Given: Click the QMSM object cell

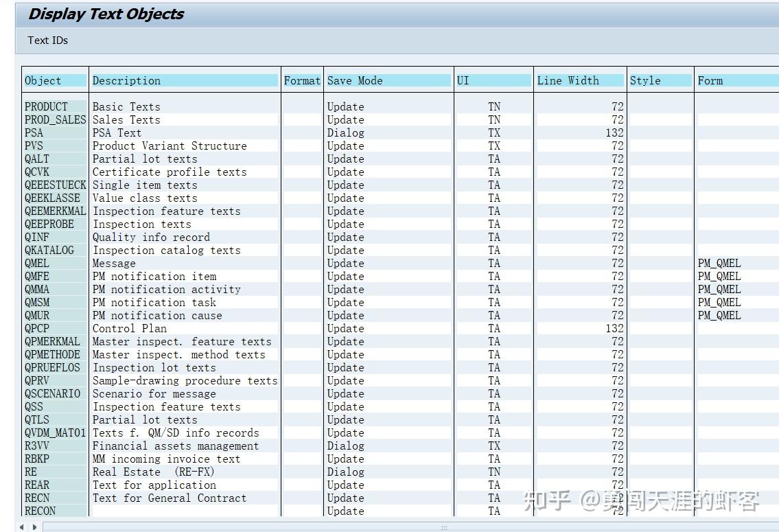Looking at the screenshot, I should [55, 303].
